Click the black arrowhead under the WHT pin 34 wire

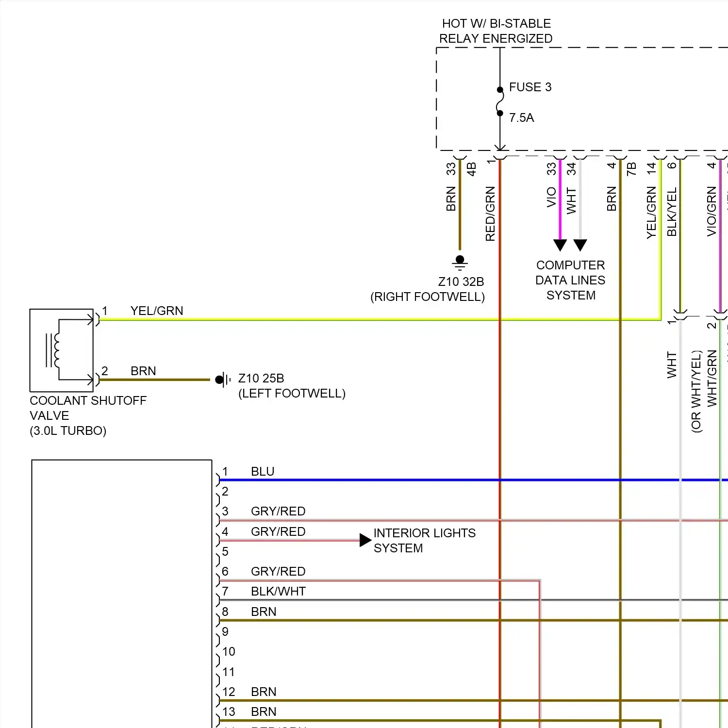point(580,245)
